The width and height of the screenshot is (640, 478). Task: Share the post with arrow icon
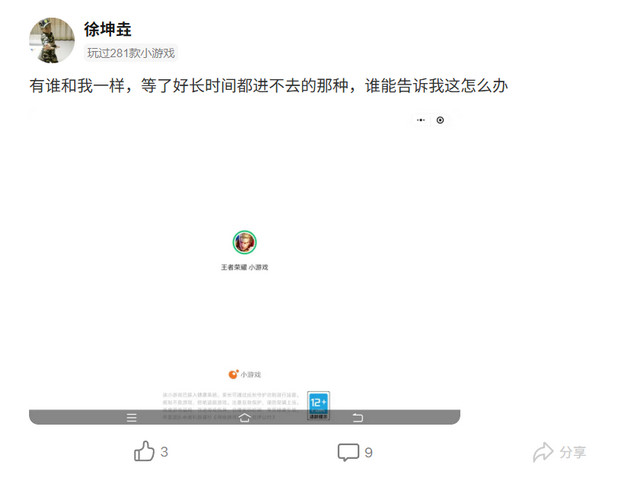pyautogui.click(x=543, y=452)
